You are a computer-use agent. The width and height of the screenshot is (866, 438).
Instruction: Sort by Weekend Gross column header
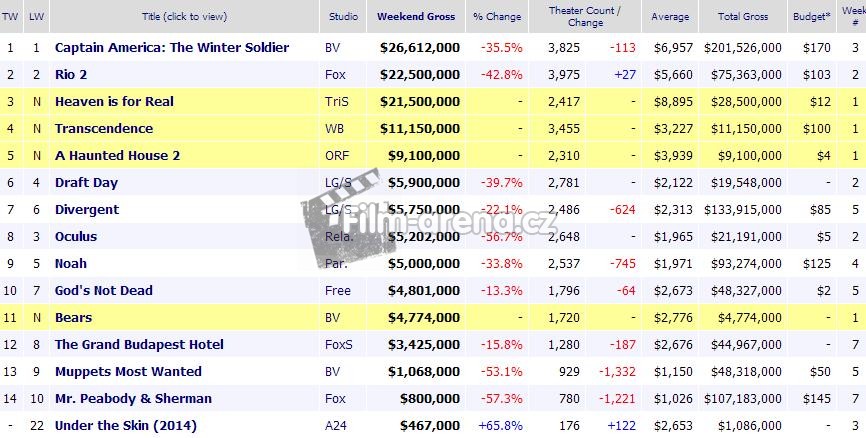coord(415,16)
